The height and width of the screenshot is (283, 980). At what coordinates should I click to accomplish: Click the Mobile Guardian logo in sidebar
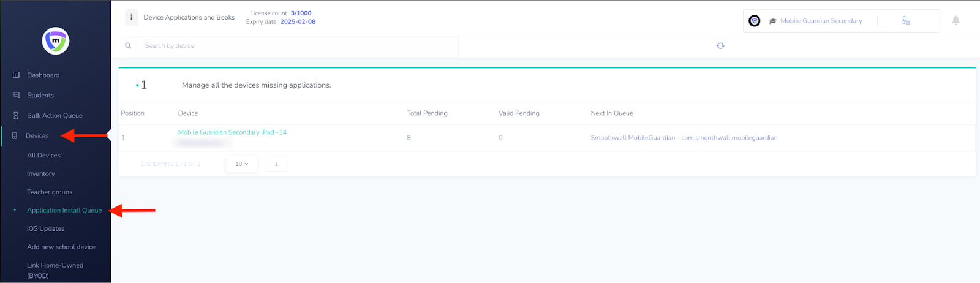[56, 41]
